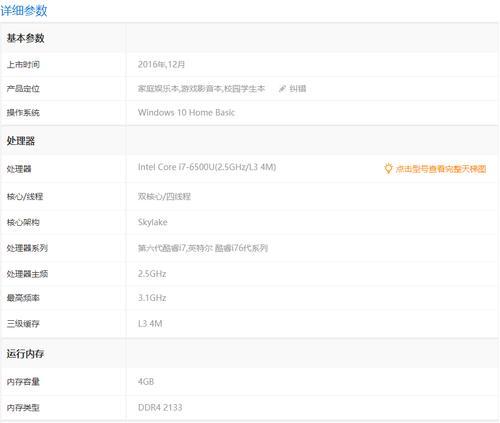Click the 核心/线程 row label

[25, 196]
